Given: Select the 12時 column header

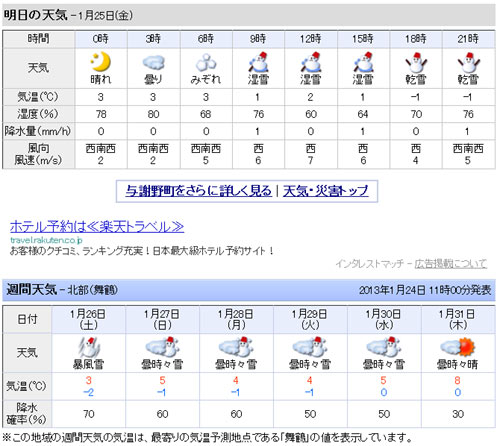Looking at the screenshot, I should tap(311, 39).
